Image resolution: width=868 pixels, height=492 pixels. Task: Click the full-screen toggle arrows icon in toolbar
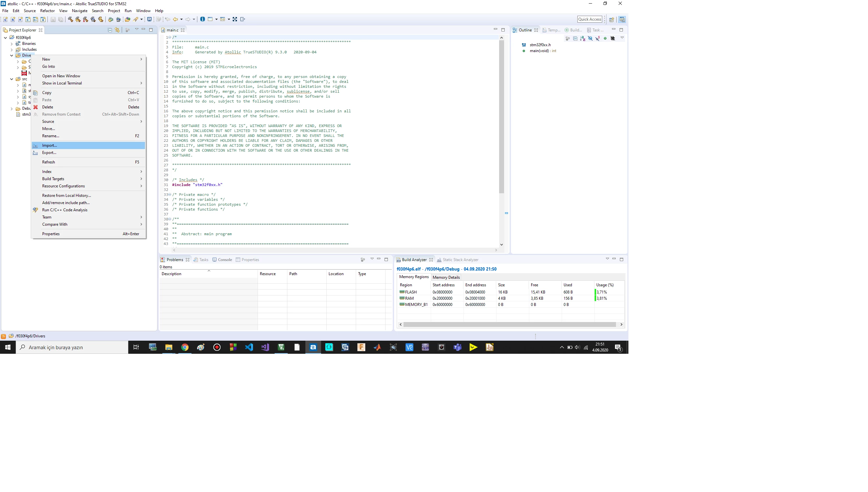pyautogui.click(x=235, y=19)
